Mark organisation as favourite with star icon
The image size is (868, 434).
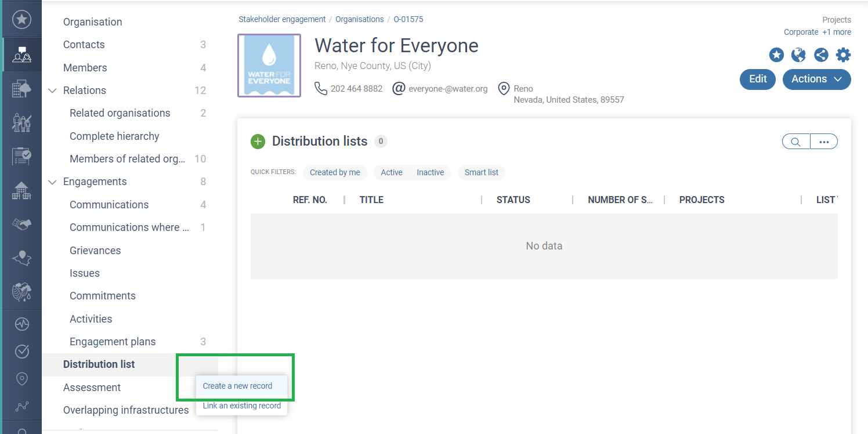[776, 55]
